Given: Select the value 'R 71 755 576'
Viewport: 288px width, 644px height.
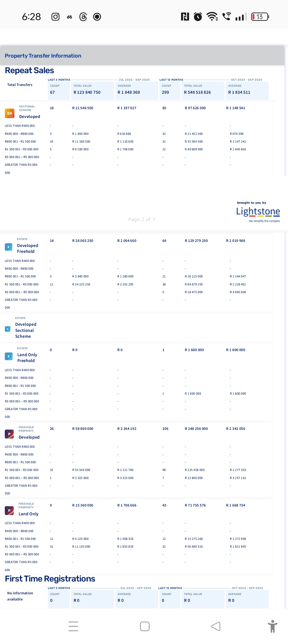Looking at the screenshot, I should coord(195,505).
